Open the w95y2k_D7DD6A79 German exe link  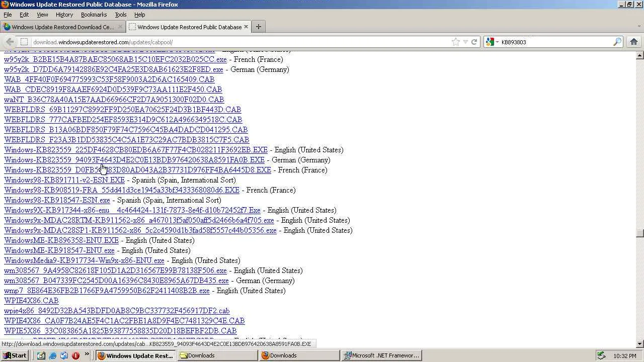point(114,69)
